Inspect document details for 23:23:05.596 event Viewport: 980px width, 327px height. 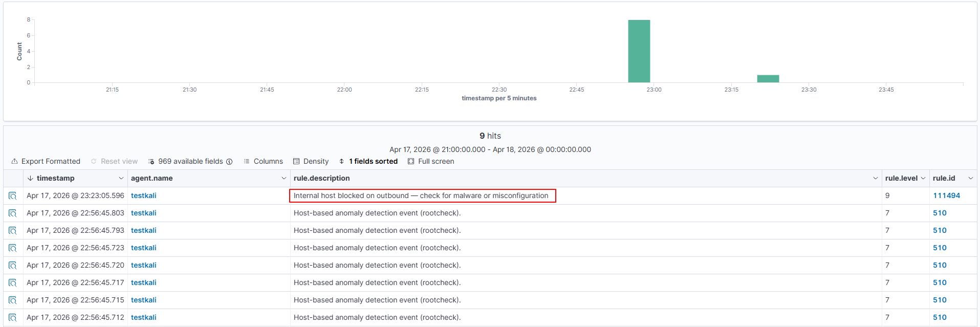pyautogui.click(x=13, y=196)
